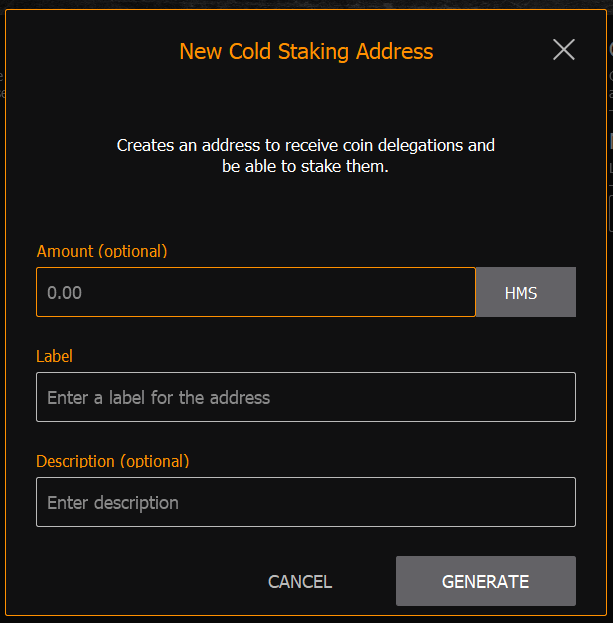Click the GENERATE button

485,581
